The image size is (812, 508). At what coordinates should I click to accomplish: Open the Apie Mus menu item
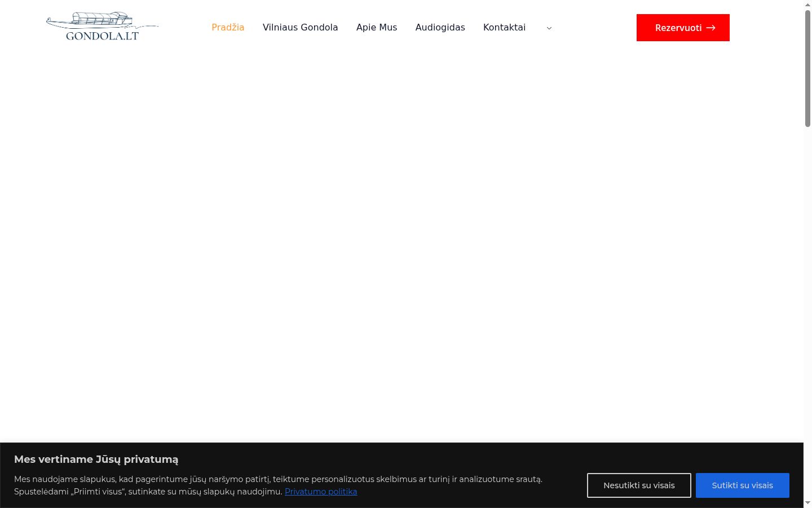377,27
